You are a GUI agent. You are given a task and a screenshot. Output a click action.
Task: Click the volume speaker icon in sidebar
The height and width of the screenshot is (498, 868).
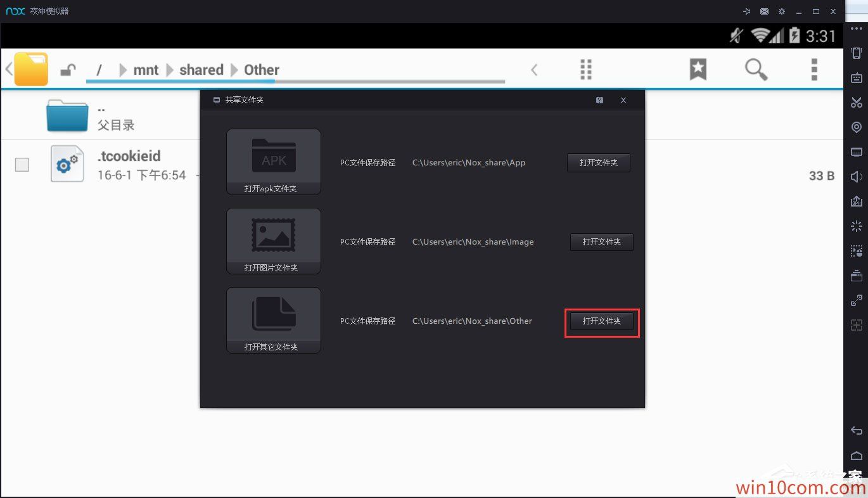click(857, 177)
